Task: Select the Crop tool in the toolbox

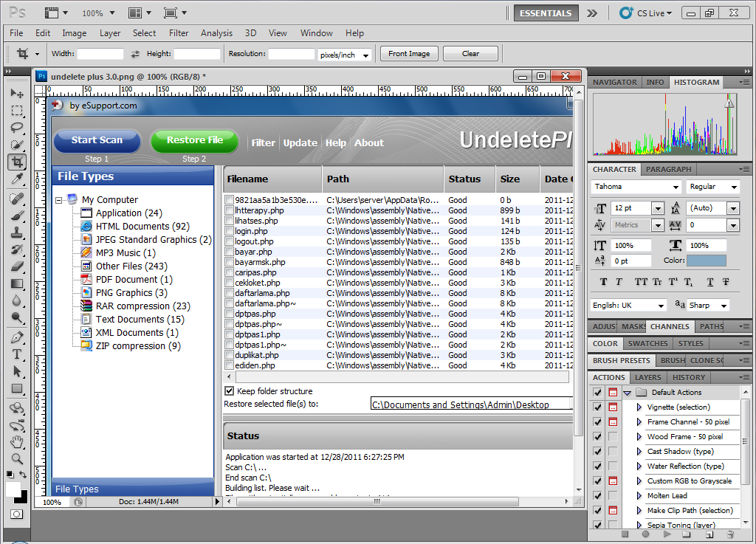Action: (x=17, y=162)
